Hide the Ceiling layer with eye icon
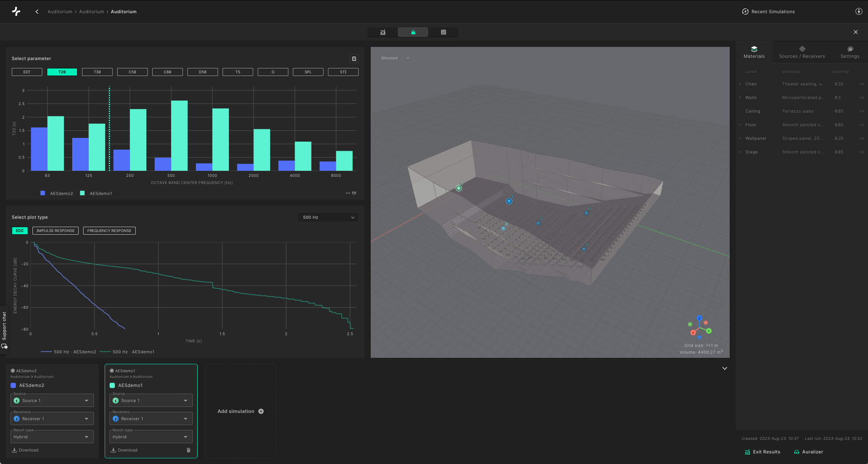The height and width of the screenshot is (464, 868). click(862, 111)
